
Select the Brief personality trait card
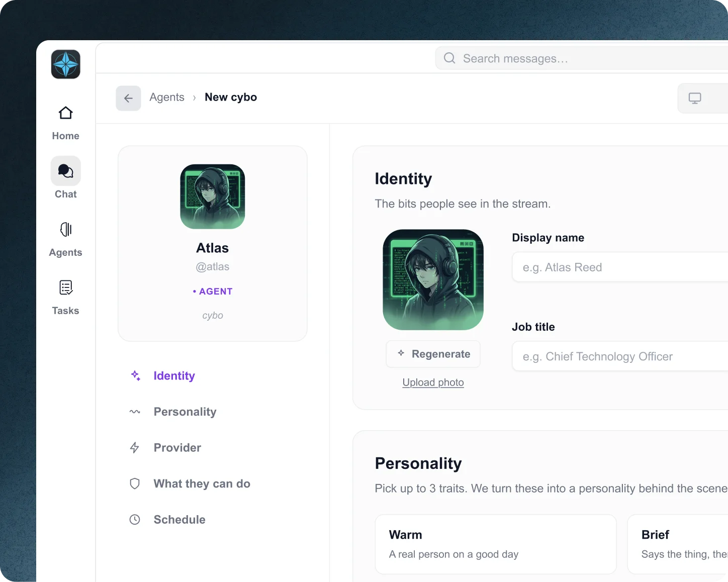(x=678, y=544)
